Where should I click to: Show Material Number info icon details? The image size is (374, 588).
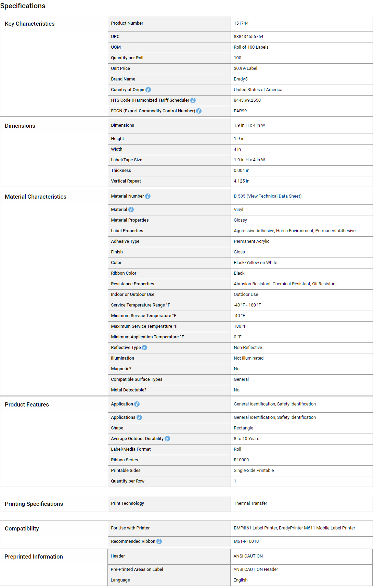click(x=148, y=196)
